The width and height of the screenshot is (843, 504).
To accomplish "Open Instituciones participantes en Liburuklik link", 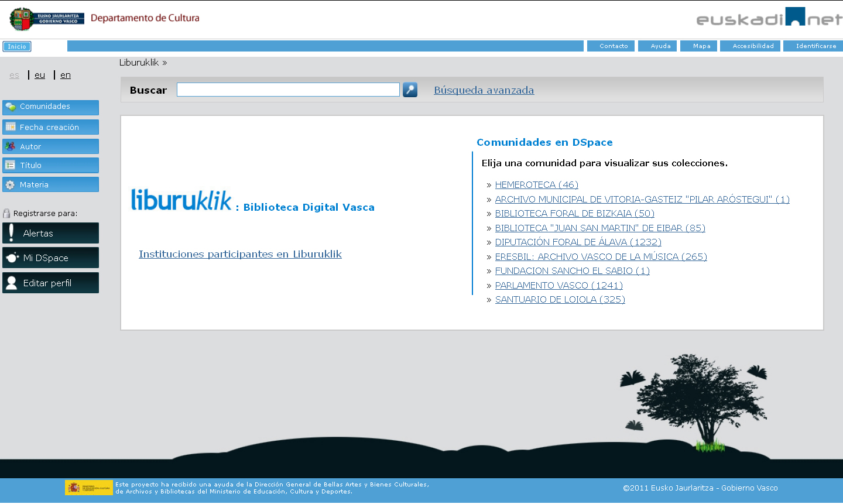I will [240, 254].
